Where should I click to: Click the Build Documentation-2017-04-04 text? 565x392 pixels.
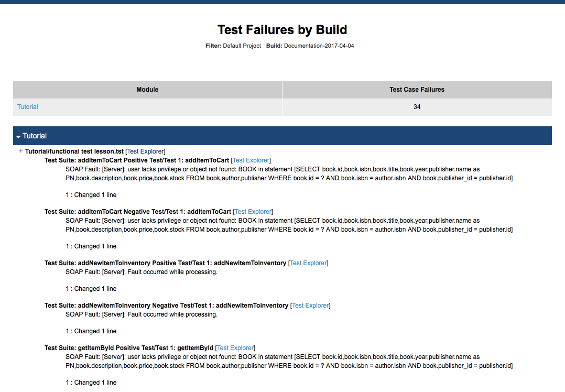coord(310,46)
